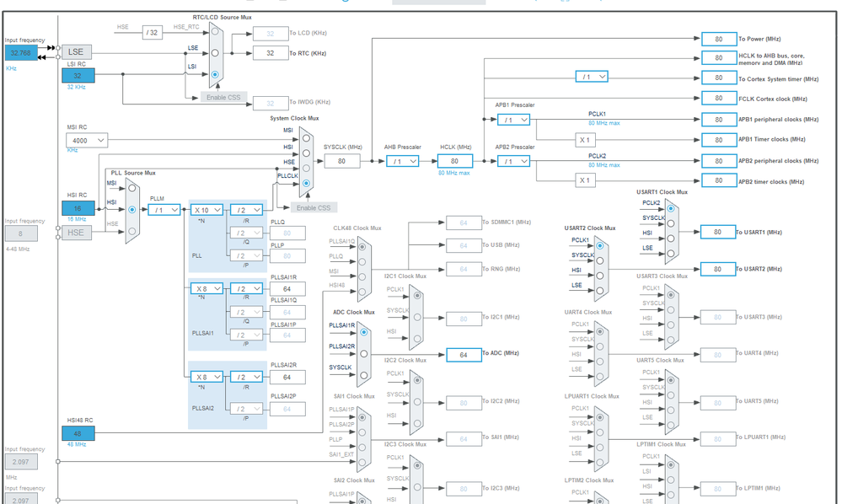Choose HSI48 in the CLK48 Clock Mux
The height and width of the screenshot is (504, 842).
362,292
